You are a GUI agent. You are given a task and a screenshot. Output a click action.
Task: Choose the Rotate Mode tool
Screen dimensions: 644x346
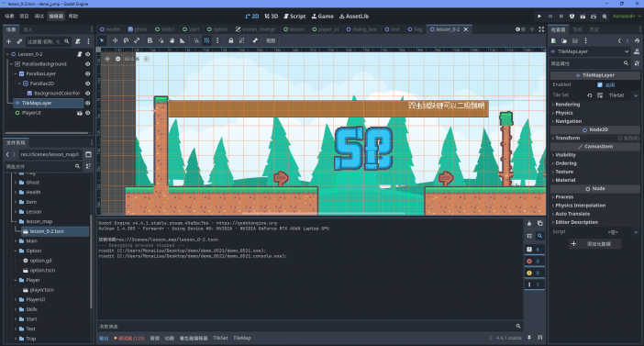tap(126, 40)
